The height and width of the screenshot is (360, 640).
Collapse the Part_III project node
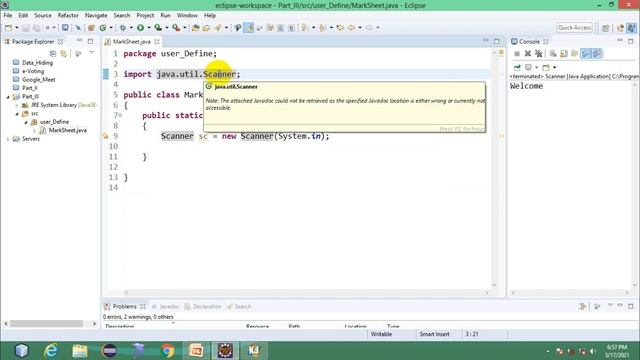click(x=8, y=97)
